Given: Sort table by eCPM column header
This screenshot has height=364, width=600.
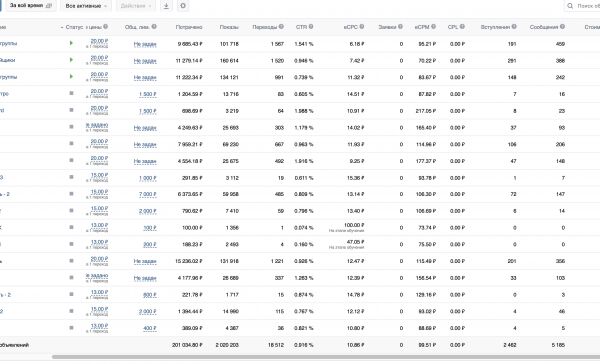Looking at the screenshot, I should click(x=422, y=27).
